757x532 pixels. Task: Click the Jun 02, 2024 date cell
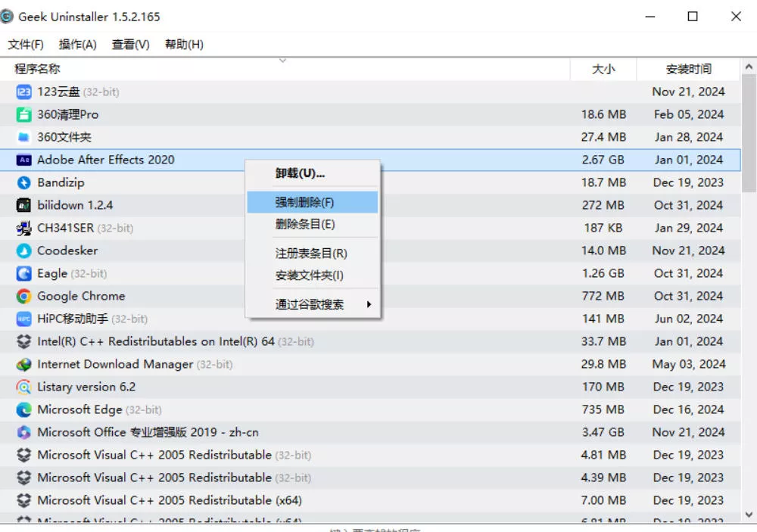689,319
